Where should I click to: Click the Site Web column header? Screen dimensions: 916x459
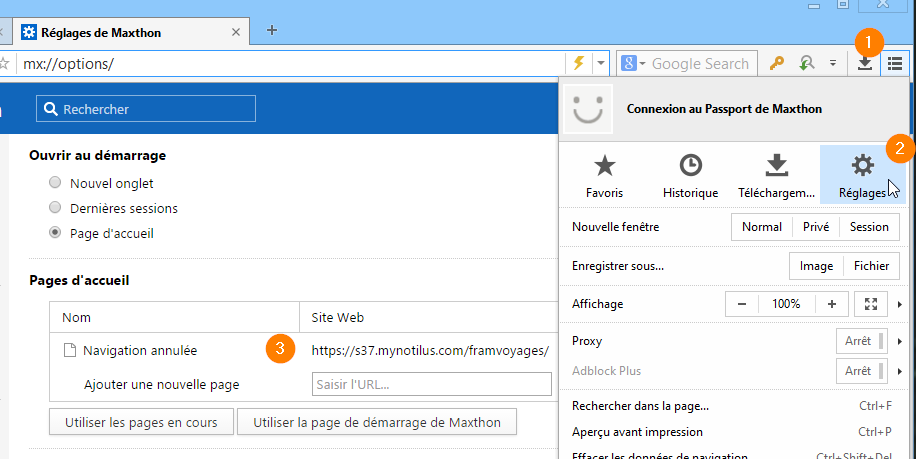point(338,317)
